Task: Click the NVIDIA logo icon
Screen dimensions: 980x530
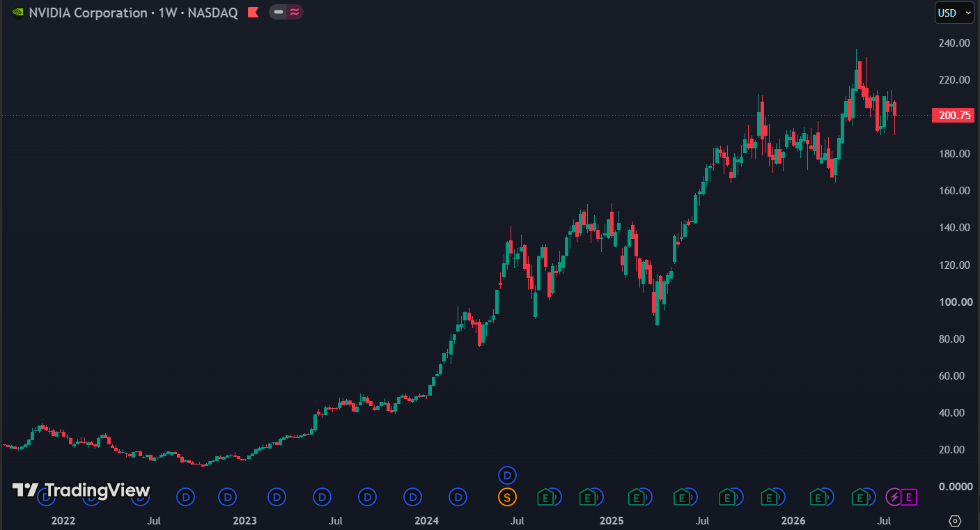Action: [17, 13]
